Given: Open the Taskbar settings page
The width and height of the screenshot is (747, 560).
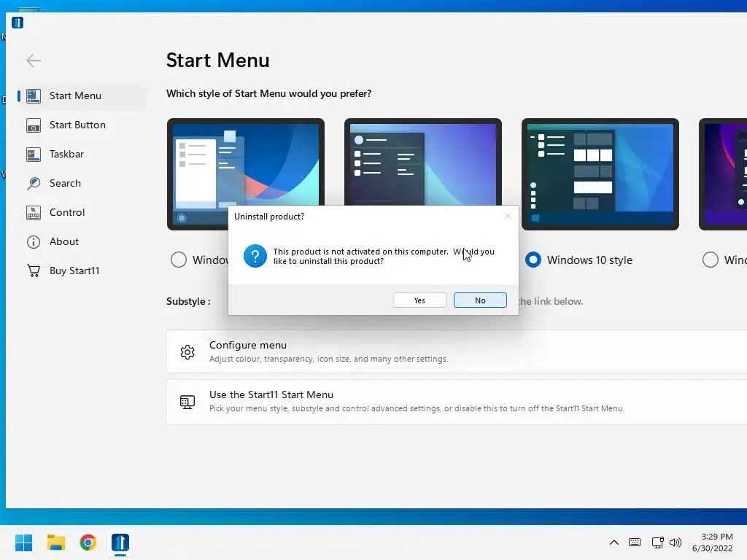Looking at the screenshot, I should tap(81, 154).
